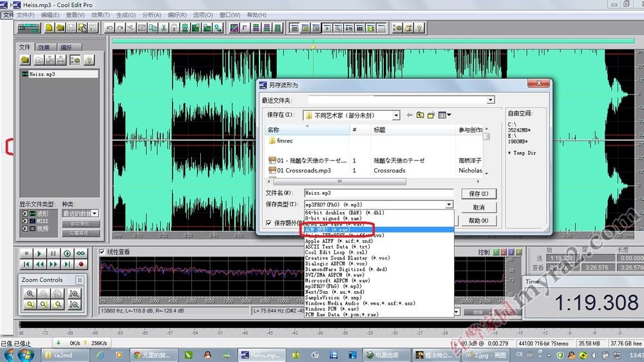Screen dimensions: 644x362
Task: Click the Fast Forward transport button
Action: [53, 264]
